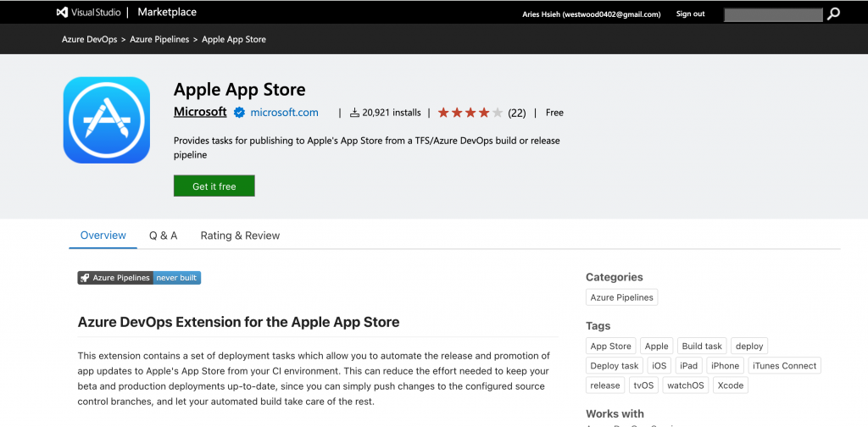Click the search magnifier icon

click(833, 14)
